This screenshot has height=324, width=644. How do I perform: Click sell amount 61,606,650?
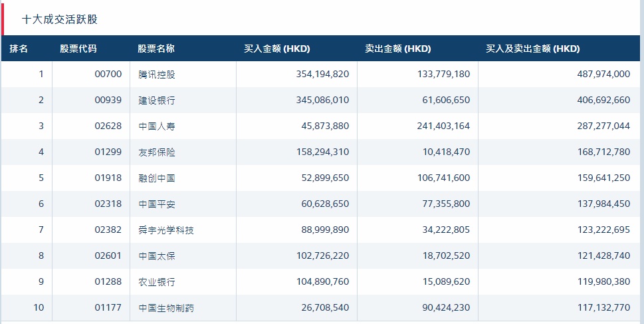pyautogui.click(x=446, y=100)
